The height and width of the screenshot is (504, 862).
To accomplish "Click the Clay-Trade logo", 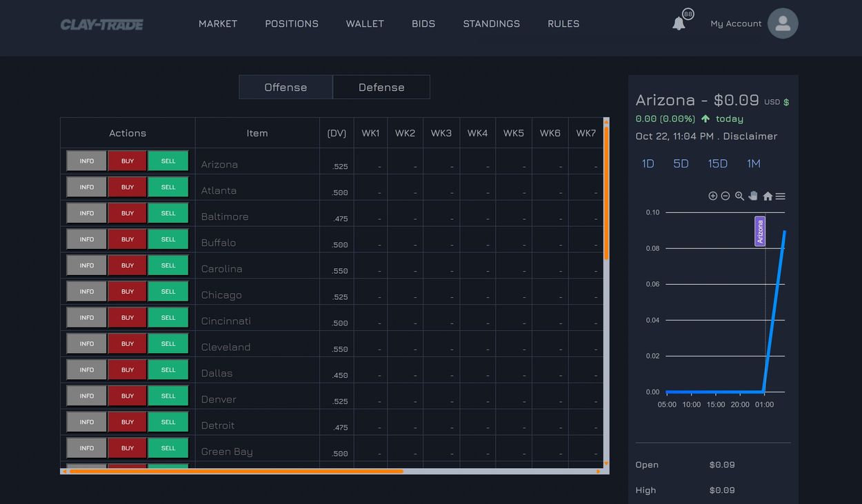I will (x=102, y=25).
